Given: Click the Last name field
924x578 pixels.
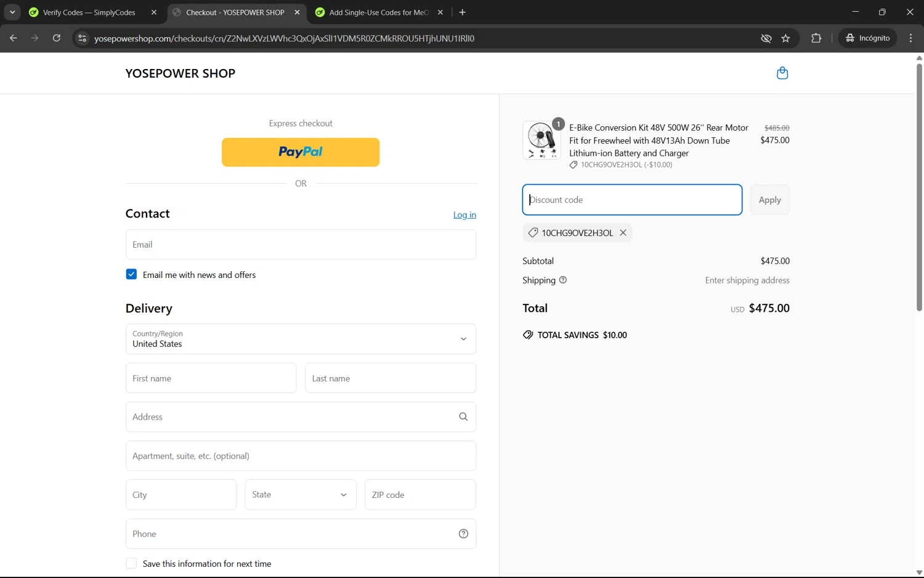Looking at the screenshot, I should [x=391, y=378].
